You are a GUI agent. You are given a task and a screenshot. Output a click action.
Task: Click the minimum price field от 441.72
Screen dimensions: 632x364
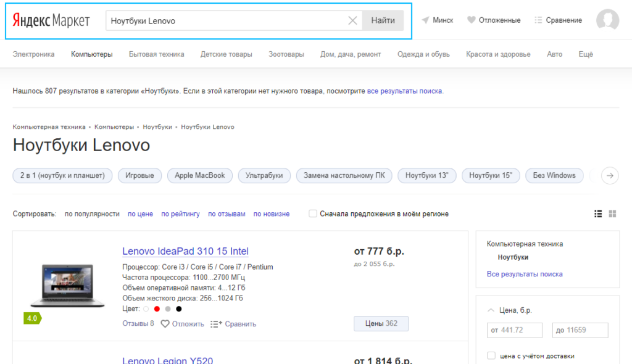coord(514,330)
